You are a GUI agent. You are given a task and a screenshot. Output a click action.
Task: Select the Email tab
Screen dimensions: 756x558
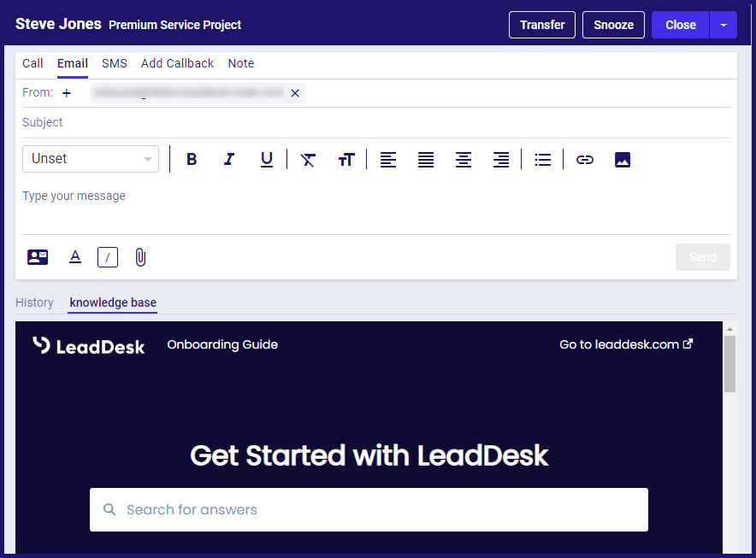pyautogui.click(x=73, y=63)
